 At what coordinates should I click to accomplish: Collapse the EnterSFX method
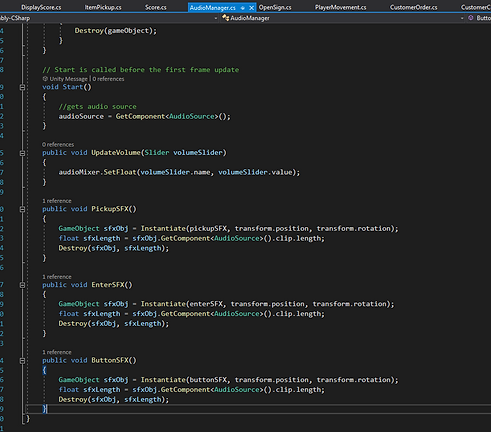(22, 285)
